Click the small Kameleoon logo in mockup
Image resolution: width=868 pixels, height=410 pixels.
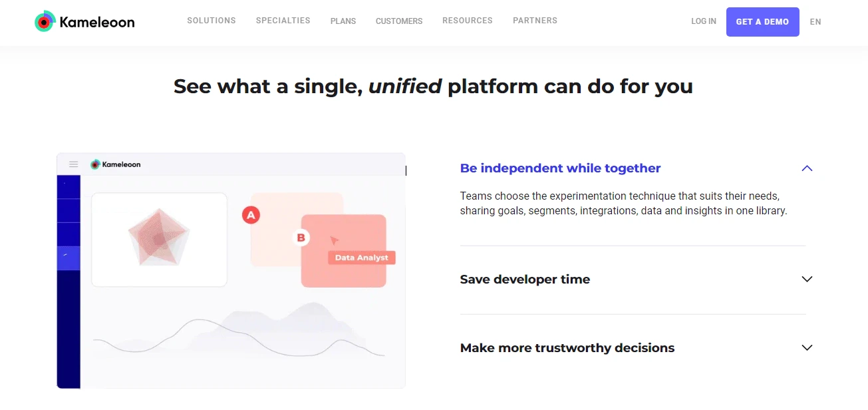click(x=116, y=164)
